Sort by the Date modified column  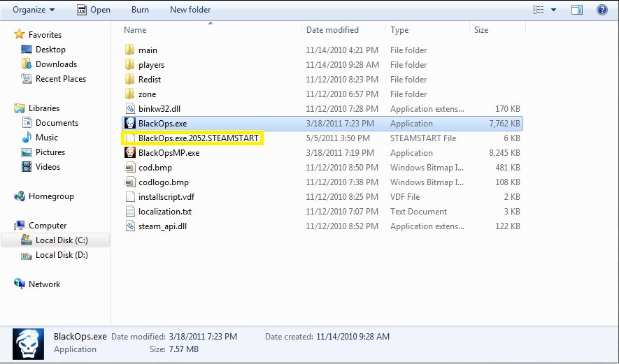(x=332, y=30)
